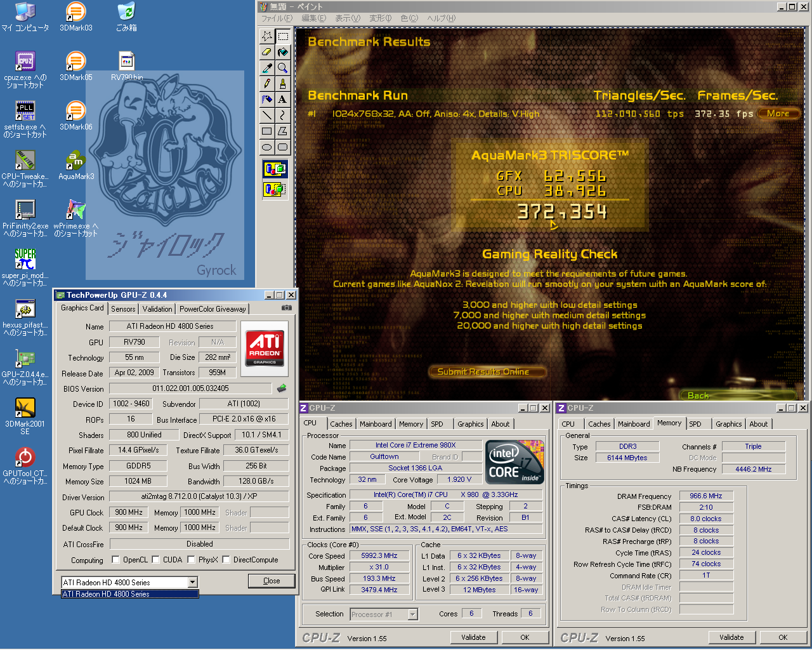Select the AquaMark3 desktop icon
Image resolution: width=812 pixels, height=650 pixels.
(76, 166)
